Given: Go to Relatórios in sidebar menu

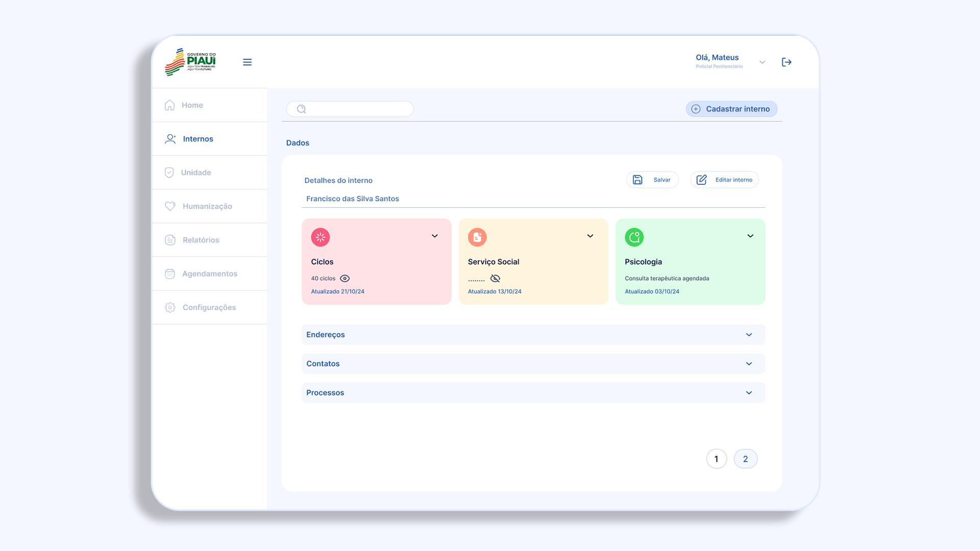Looking at the screenshot, I should coord(201,240).
